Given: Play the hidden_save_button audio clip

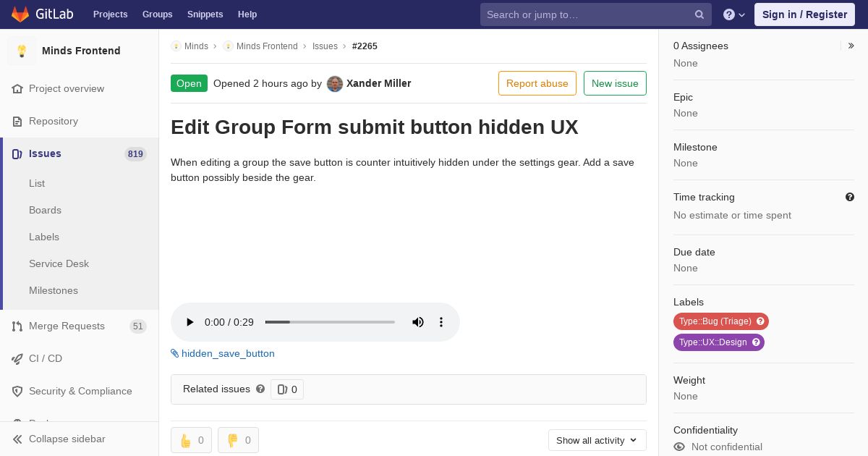Looking at the screenshot, I should click(x=190, y=322).
